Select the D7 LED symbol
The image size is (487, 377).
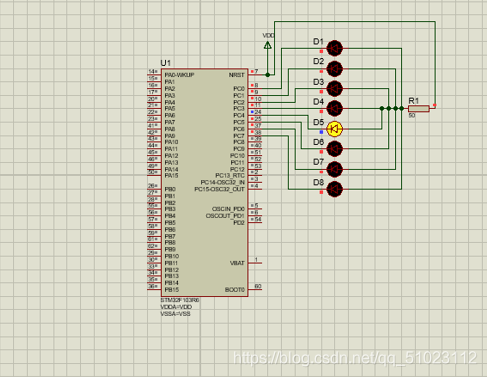(x=334, y=169)
